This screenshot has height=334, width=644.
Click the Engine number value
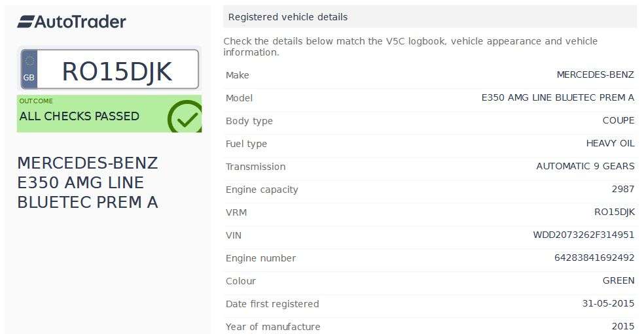click(594, 258)
